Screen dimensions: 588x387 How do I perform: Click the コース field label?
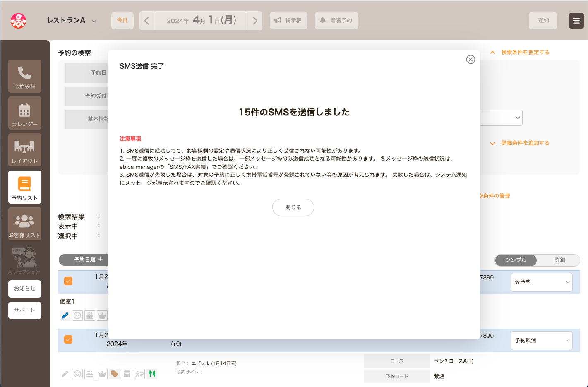(x=397, y=361)
